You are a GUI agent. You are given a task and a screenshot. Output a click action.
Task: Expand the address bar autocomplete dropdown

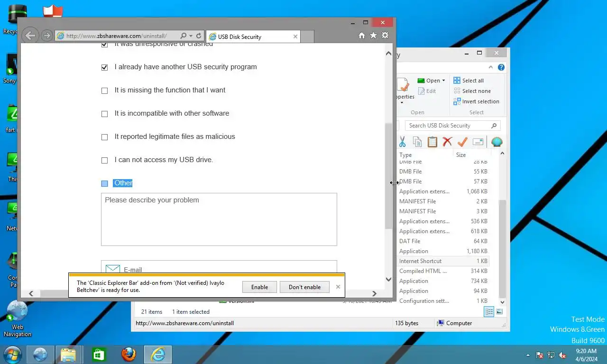click(191, 36)
